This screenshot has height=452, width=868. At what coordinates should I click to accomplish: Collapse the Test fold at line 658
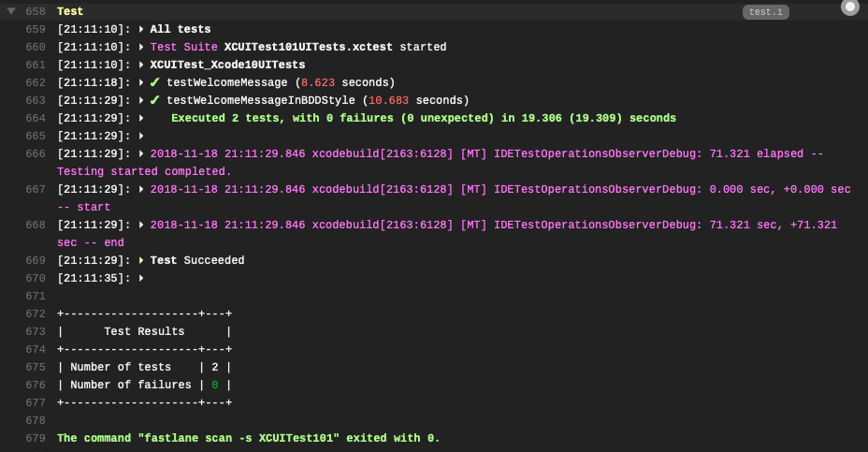[11, 11]
